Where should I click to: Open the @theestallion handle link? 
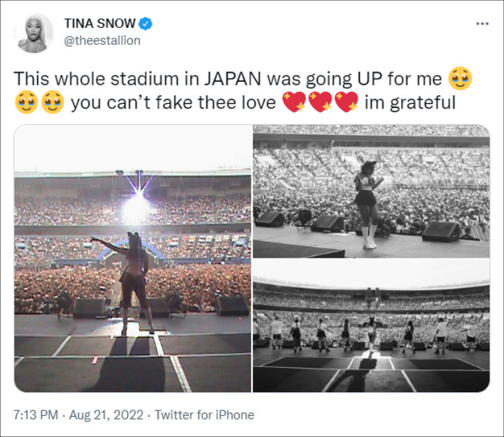pos(102,41)
